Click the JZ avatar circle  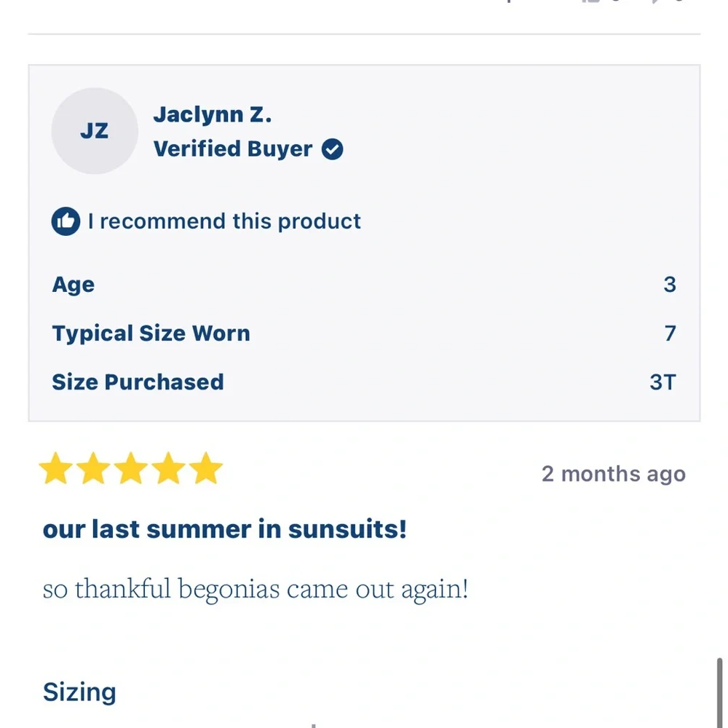coord(95,131)
